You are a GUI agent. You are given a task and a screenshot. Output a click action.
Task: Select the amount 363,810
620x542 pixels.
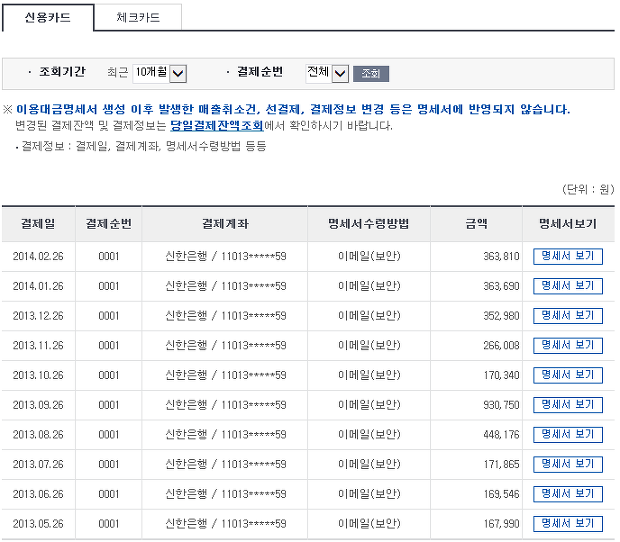501,256
